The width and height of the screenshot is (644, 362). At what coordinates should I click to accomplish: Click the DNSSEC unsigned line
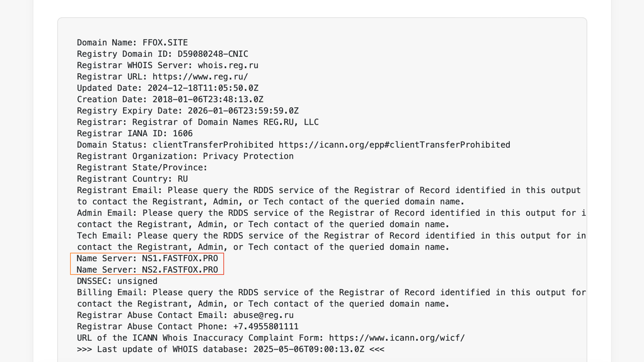click(x=117, y=281)
